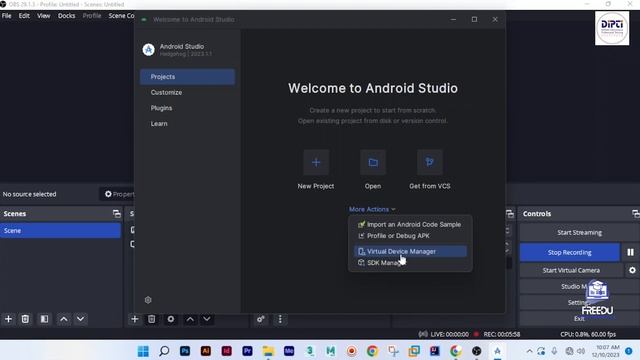
Task: Click the Open folder icon
Action: point(373,162)
